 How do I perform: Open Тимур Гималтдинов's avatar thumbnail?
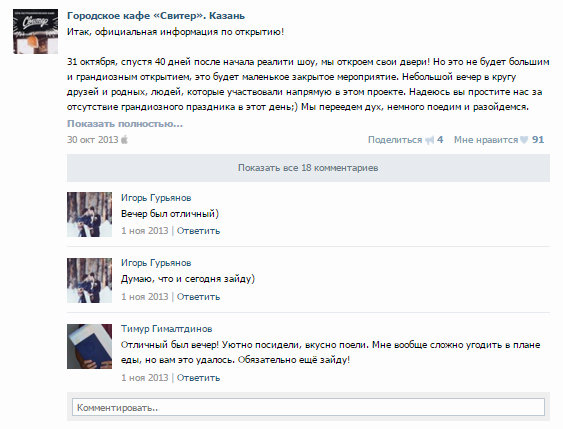[x=89, y=346]
